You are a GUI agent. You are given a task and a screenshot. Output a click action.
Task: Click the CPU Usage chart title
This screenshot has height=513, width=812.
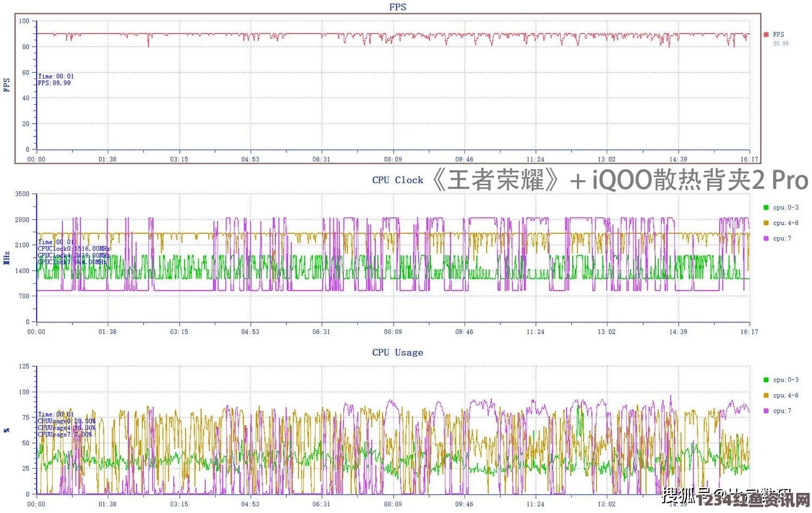398,352
